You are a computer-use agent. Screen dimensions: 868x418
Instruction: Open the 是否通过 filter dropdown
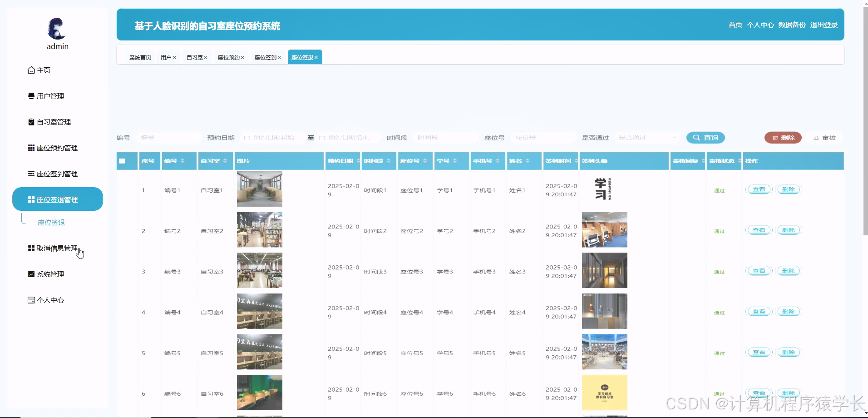pos(648,138)
